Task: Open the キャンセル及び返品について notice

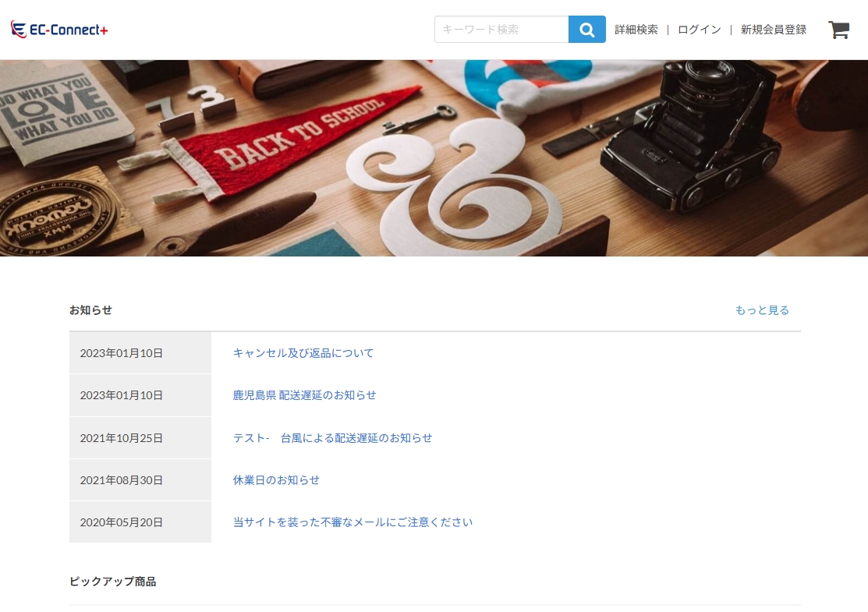Action: pyautogui.click(x=303, y=352)
